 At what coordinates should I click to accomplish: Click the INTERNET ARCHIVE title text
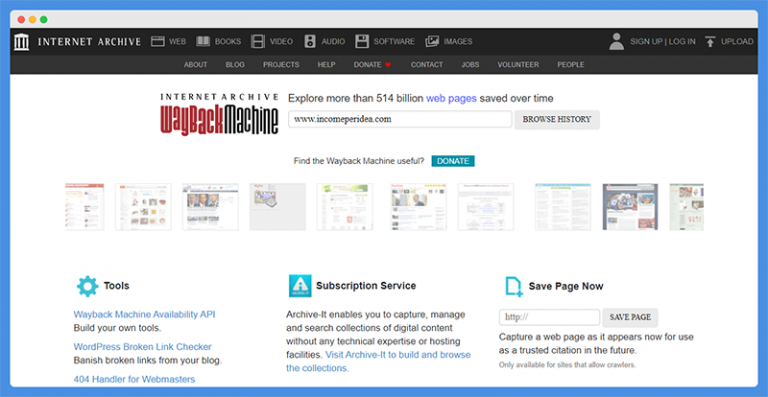pyautogui.click(x=89, y=42)
